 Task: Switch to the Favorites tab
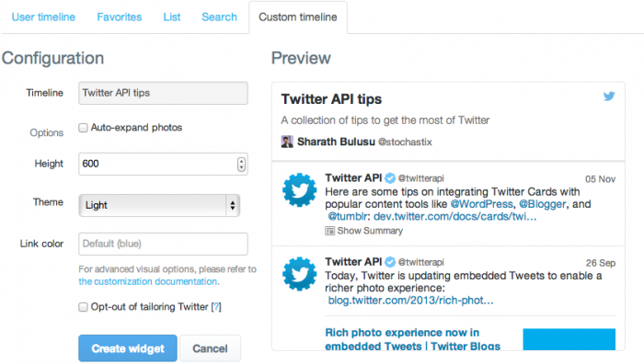point(120,17)
